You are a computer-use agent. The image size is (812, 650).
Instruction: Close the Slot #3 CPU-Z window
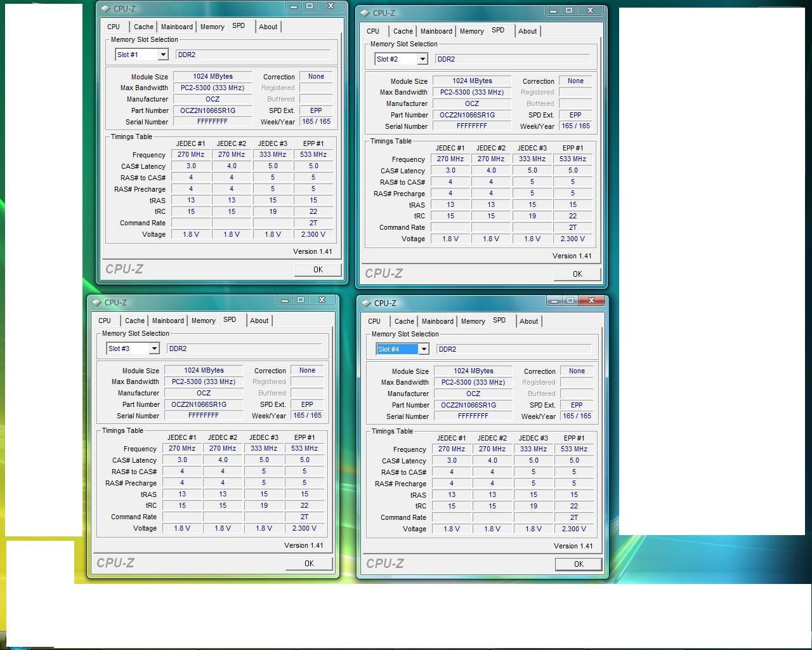click(322, 300)
